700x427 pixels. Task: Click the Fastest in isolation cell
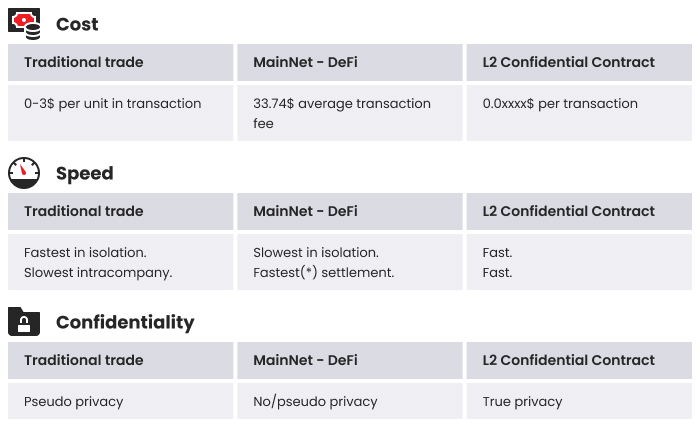tap(121, 262)
